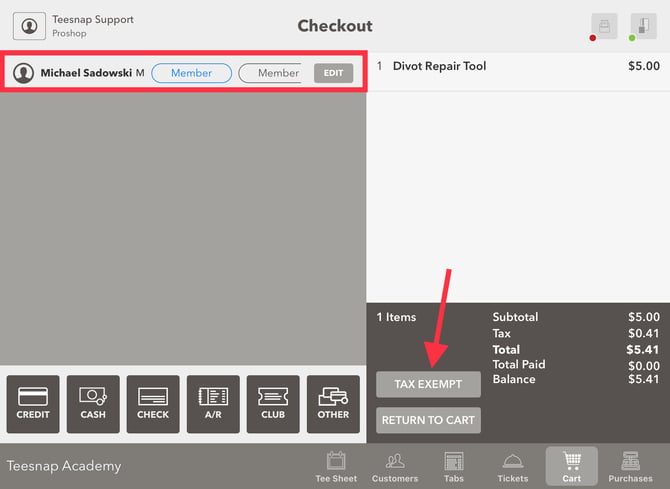
Task: Click the Subtotal $5.00 amount
Action: coord(644,317)
